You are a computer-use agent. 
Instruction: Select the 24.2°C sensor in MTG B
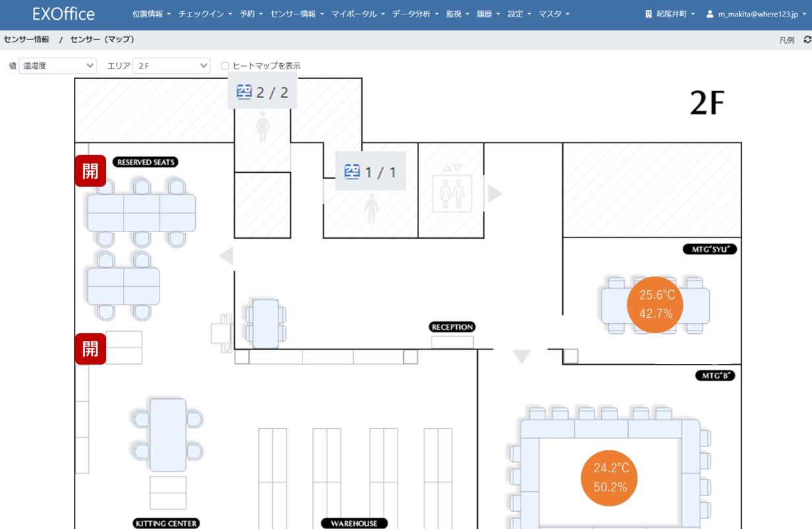[x=609, y=478]
